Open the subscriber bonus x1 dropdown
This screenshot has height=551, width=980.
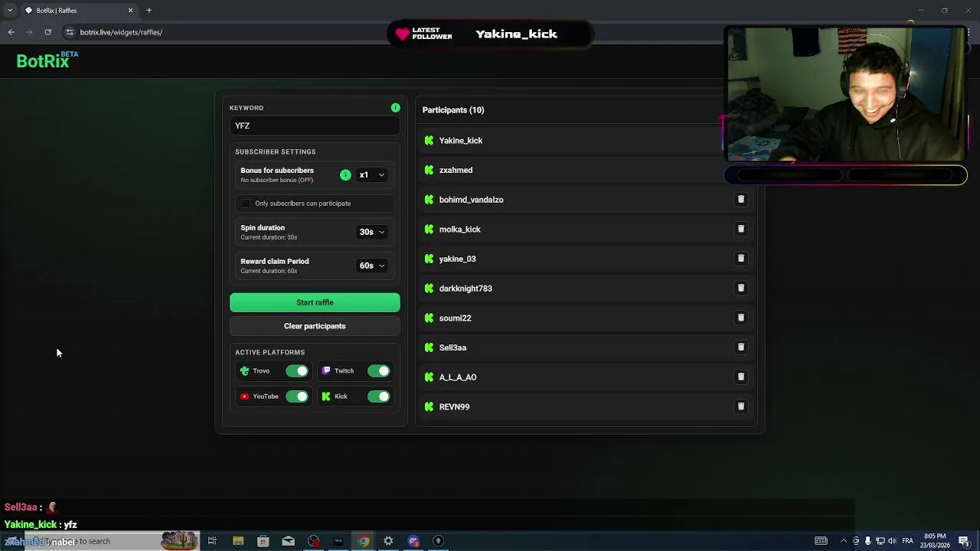372,175
